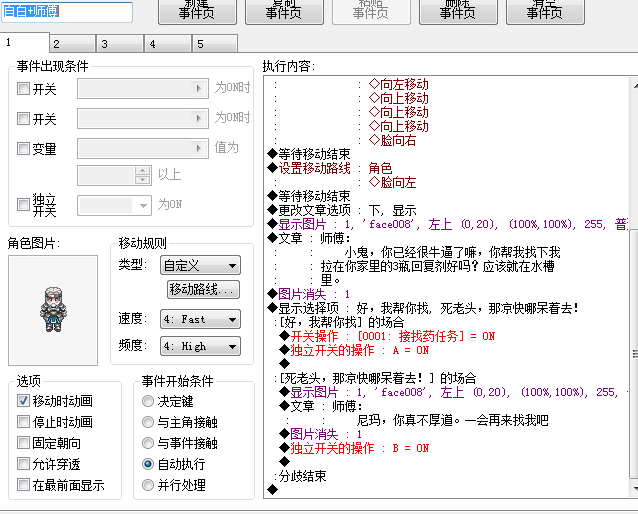638x514 pixels.
Task: Select the 自动执行 trigger radio button
Action: tap(148, 464)
